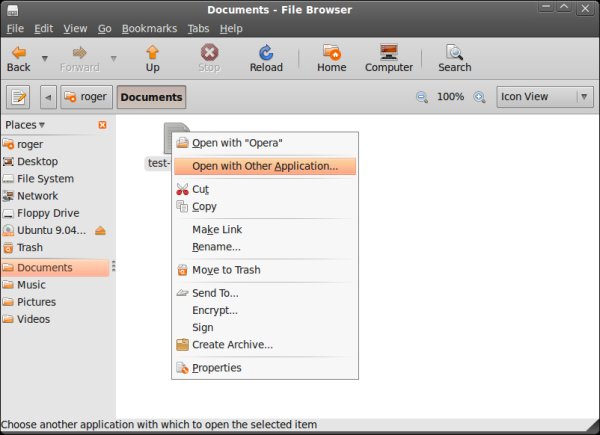Image resolution: width=600 pixels, height=435 pixels.
Task: Open file Properties from context menu
Action: [265, 368]
